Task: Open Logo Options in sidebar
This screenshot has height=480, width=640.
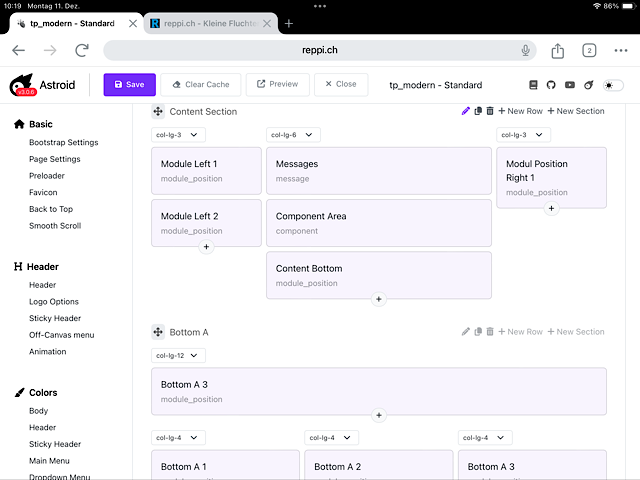Action: 54,302
